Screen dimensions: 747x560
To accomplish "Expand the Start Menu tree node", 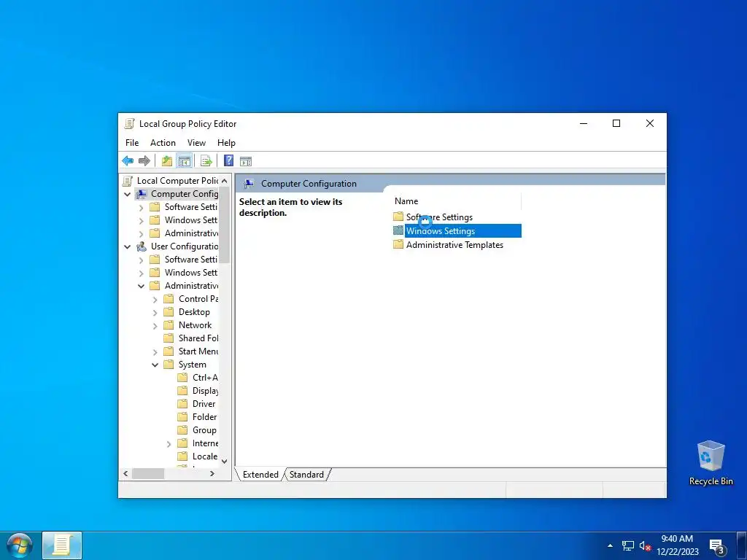I will pyautogui.click(x=155, y=352).
